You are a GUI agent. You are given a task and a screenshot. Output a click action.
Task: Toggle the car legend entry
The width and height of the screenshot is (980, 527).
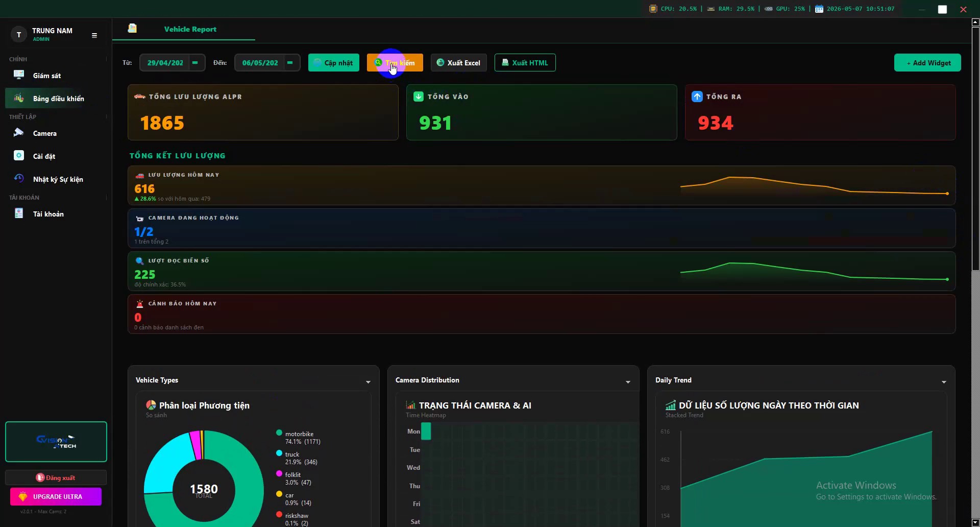tap(293, 499)
